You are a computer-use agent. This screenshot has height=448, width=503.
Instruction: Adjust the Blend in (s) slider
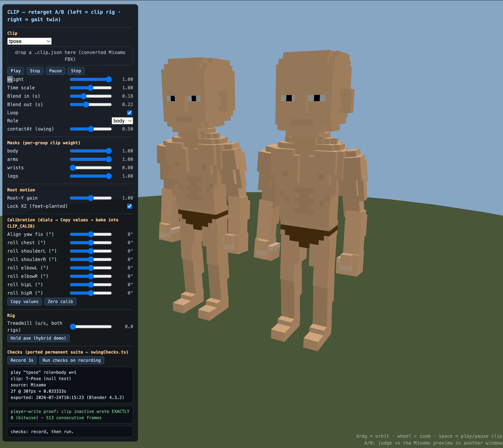coord(91,96)
